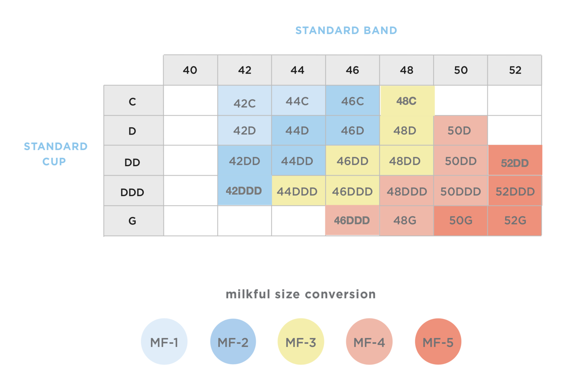
Task: Click the MF-1 light blue circle
Action: 164,342
